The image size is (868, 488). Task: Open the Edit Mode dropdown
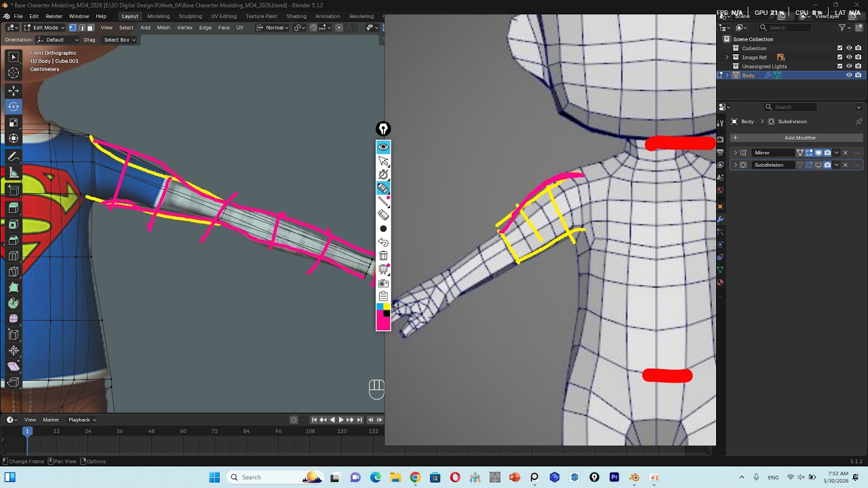coord(44,28)
